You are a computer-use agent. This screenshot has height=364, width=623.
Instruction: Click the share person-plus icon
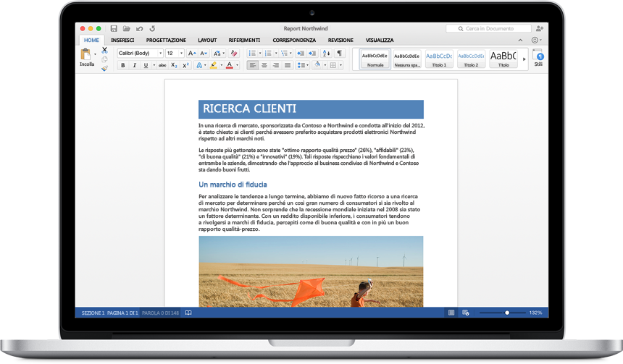click(x=539, y=28)
